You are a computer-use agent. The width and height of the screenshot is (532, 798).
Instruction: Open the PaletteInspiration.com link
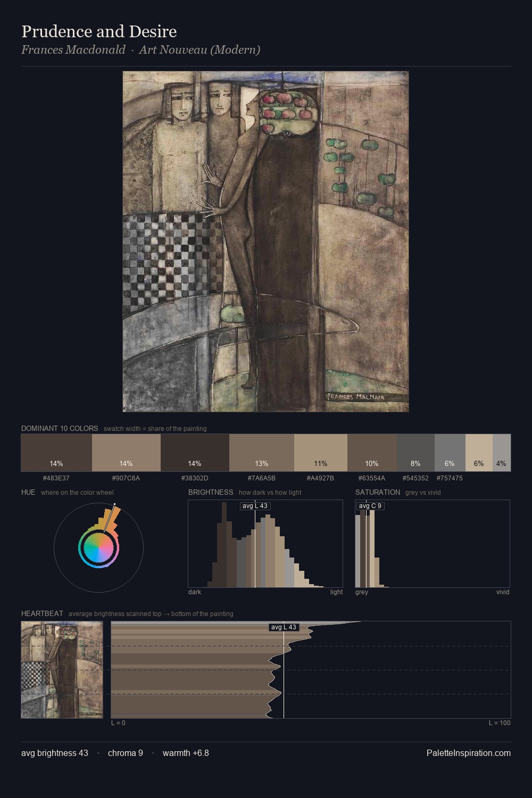pos(469,753)
